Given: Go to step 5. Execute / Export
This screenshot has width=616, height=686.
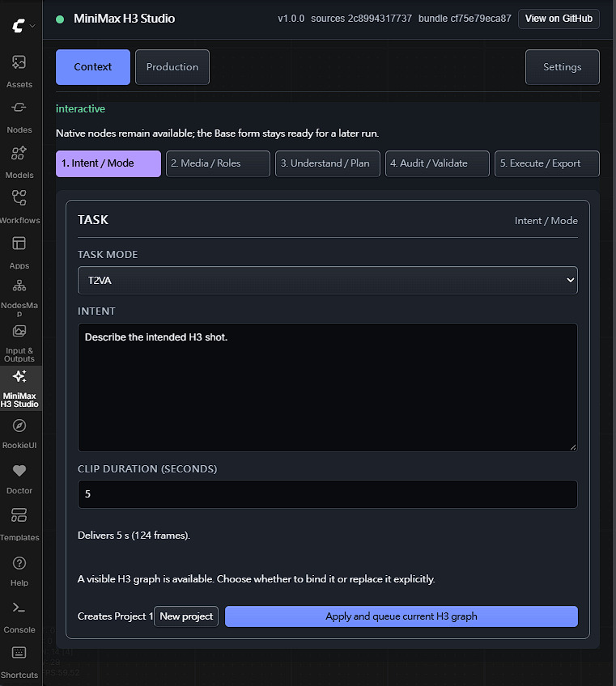Looking at the screenshot, I should click(547, 163).
